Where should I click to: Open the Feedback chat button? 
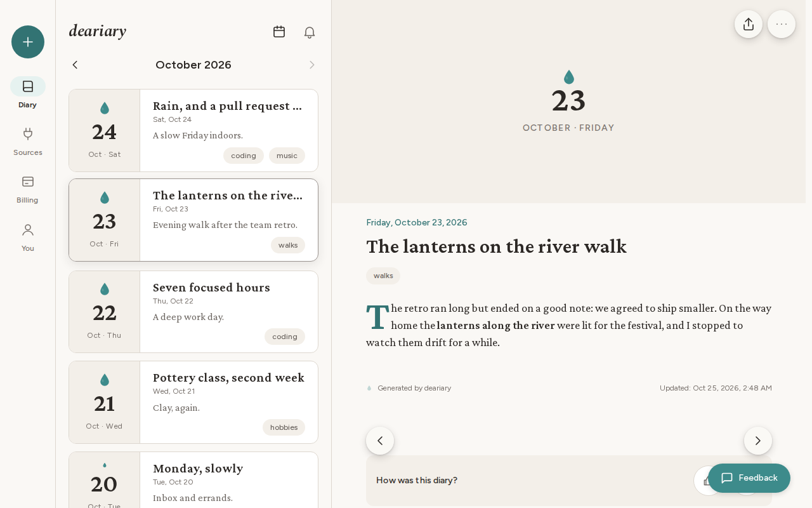(x=749, y=478)
